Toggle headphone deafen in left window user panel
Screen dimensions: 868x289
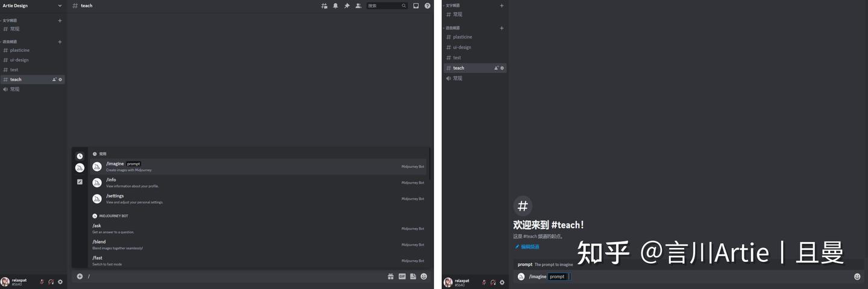[x=51, y=282]
